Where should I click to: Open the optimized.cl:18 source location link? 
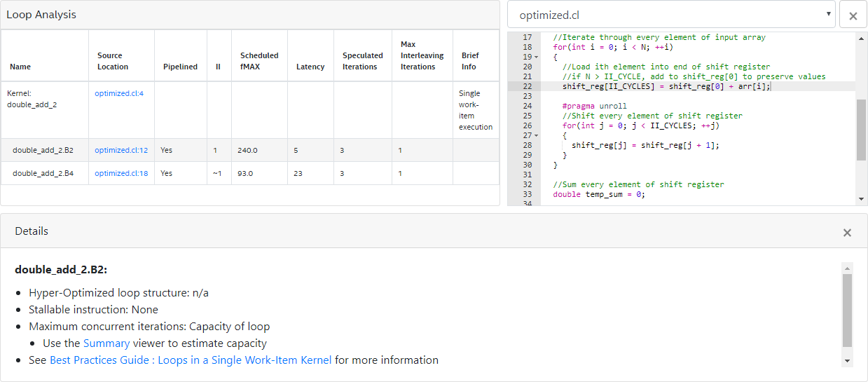[x=121, y=173]
